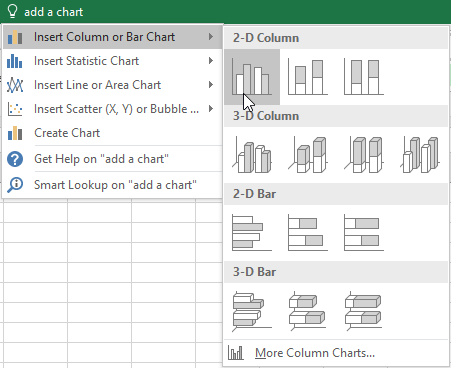This screenshot has width=451, height=368.
Task: Insert a 3-D Clustered Column chart
Action: [x=252, y=155]
